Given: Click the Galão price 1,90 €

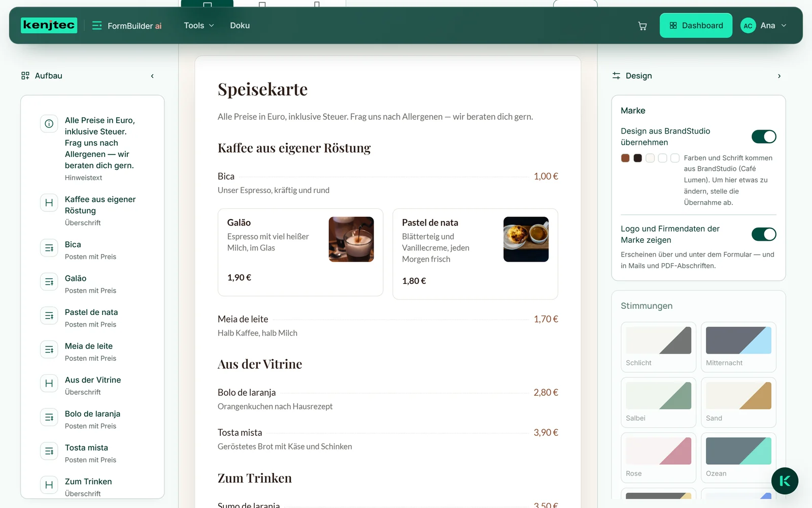Looking at the screenshot, I should (x=239, y=277).
